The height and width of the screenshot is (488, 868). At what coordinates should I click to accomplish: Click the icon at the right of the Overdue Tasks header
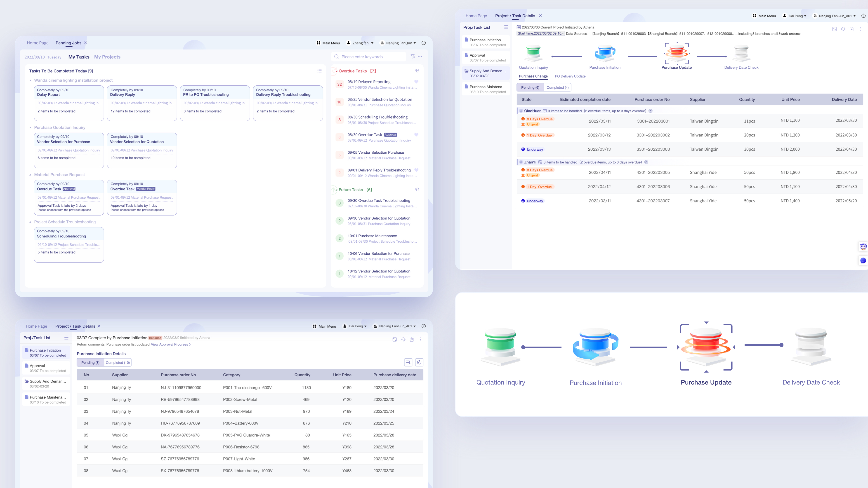(417, 71)
